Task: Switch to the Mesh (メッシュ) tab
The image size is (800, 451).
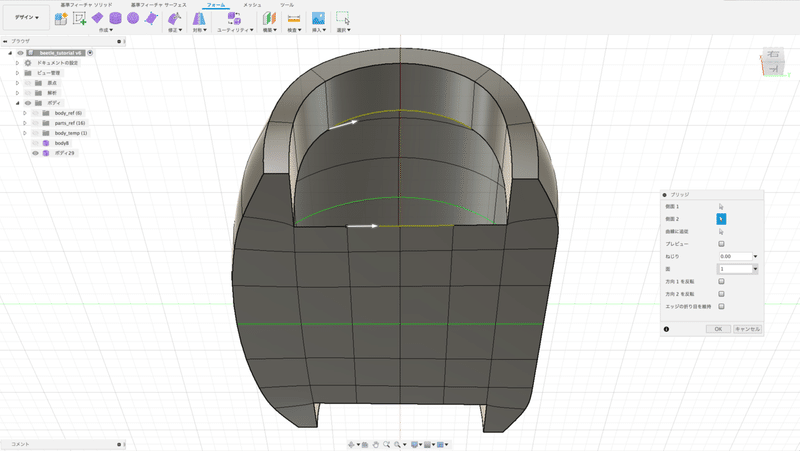Action: pyautogui.click(x=252, y=5)
